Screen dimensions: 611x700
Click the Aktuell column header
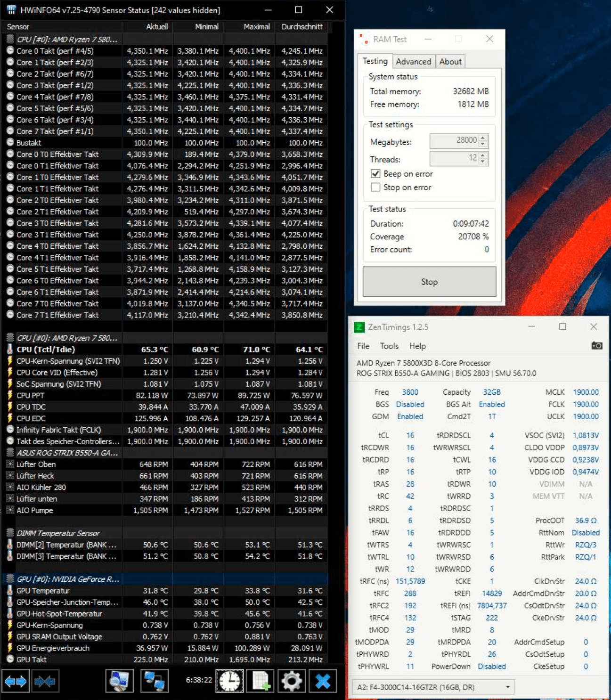(147, 27)
